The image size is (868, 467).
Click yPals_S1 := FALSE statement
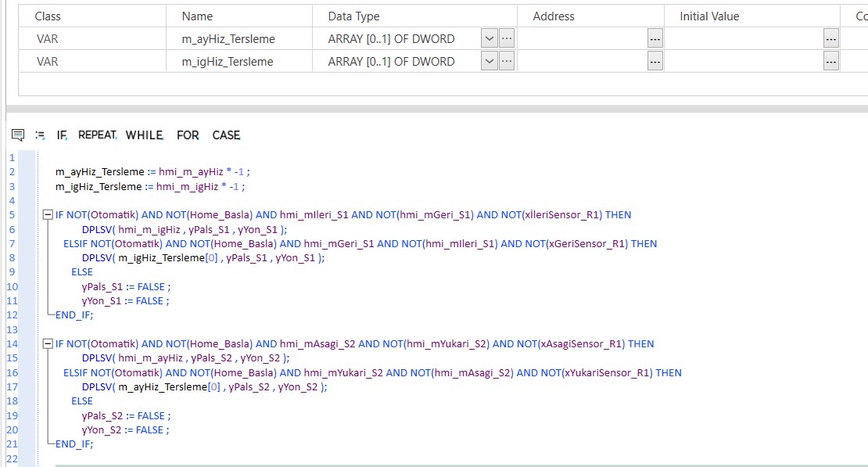(x=126, y=287)
